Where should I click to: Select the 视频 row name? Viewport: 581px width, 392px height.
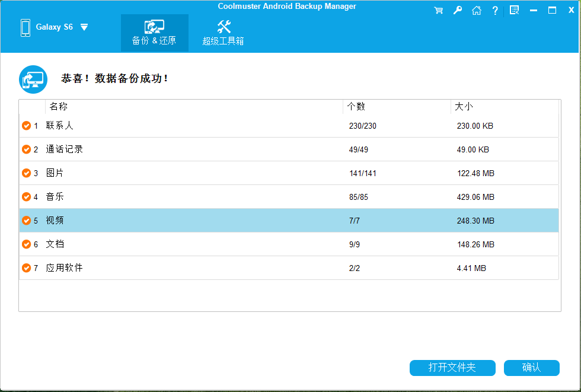click(55, 221)
